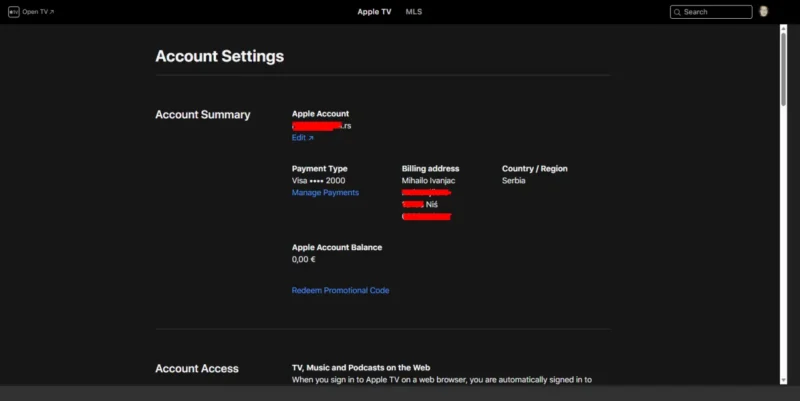Click the Search input field

pos(711,12)
